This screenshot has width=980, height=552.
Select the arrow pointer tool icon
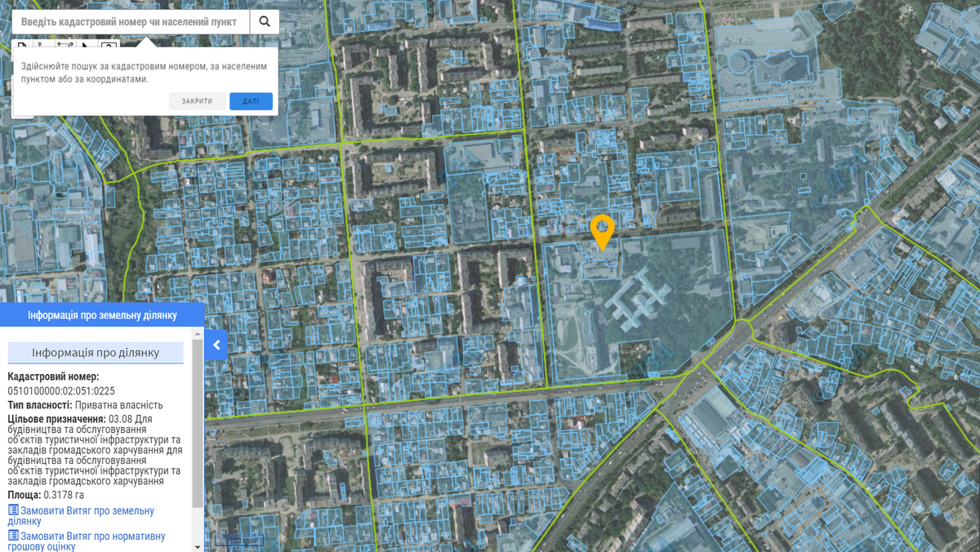87,45
